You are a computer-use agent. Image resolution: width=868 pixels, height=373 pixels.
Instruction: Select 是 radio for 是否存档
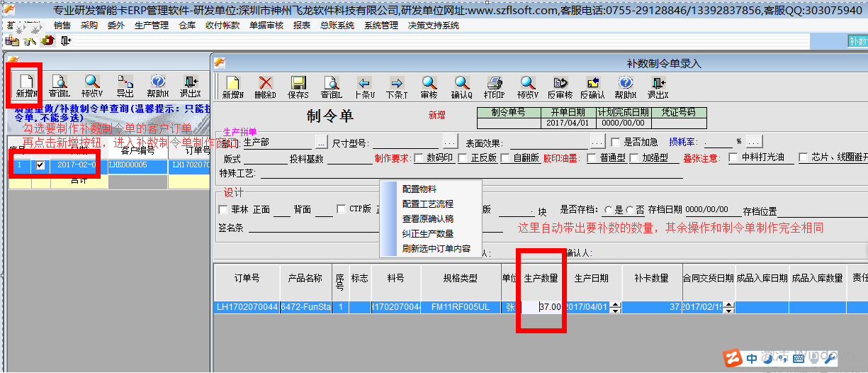(x=608, y=210)
